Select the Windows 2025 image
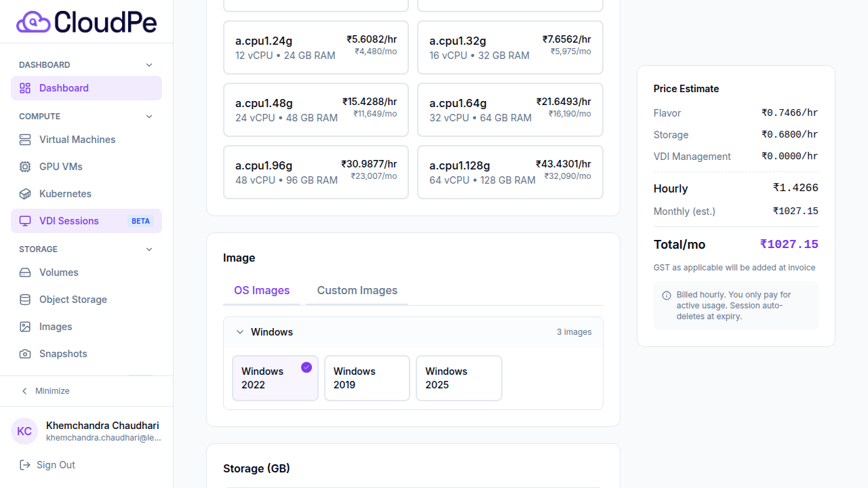 [x=459, y=378]
